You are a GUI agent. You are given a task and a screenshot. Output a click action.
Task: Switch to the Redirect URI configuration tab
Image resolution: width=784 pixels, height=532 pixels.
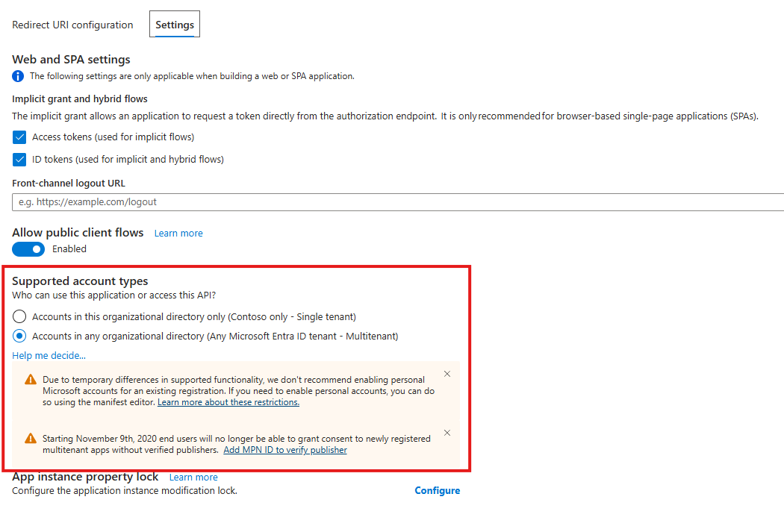pyautogui.click(x=72, y=24)
